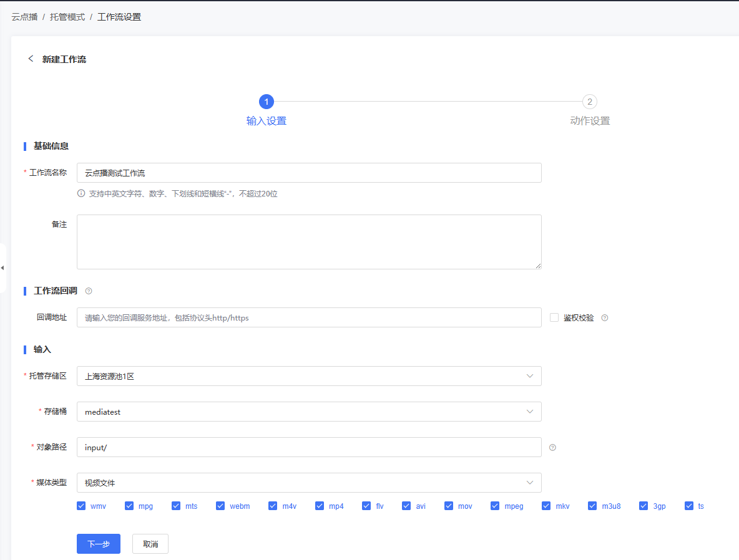The image size is (739, 560).
Task: Click the 取消 button
Action: tap(150, 544)
